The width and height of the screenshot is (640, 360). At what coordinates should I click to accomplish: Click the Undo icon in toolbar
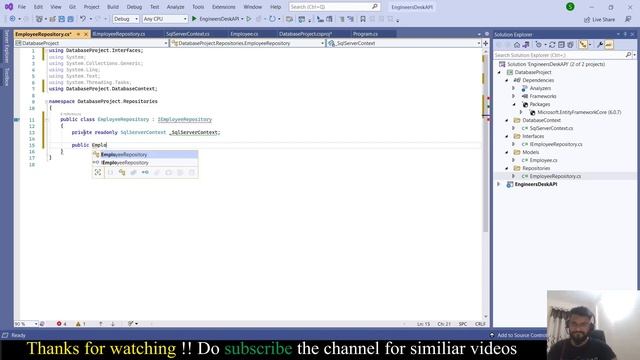pyautogui.click(x=83, y=19)
